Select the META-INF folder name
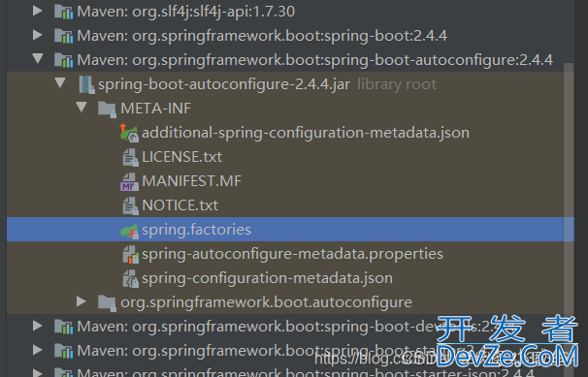588x377 pixels. pos(155,109)
